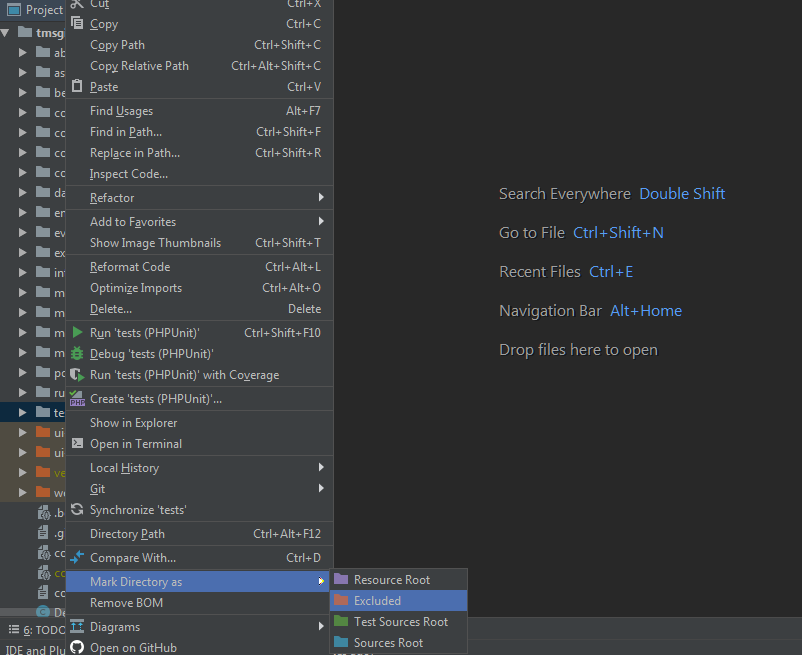Click the Create tests PHP icon

coord(77,398)
